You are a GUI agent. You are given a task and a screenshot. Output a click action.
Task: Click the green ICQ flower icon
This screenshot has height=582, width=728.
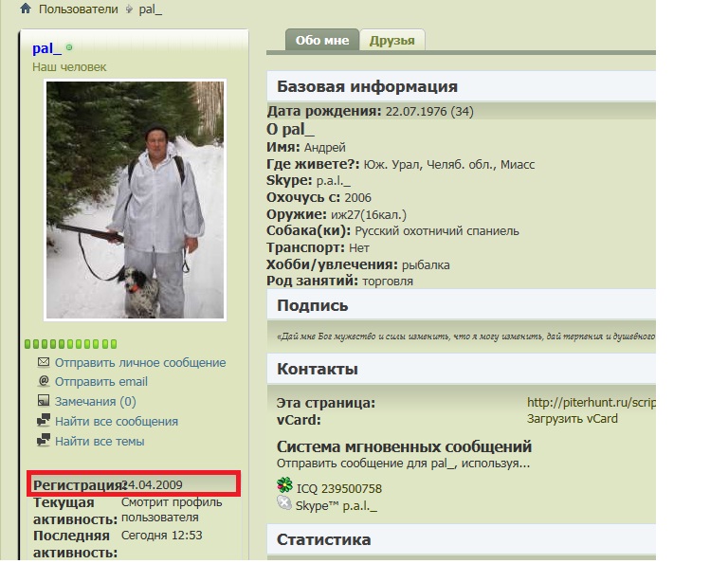(284, 485)
